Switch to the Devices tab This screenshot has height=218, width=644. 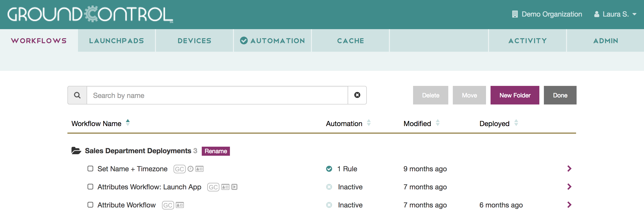click(x=194, y=41)
